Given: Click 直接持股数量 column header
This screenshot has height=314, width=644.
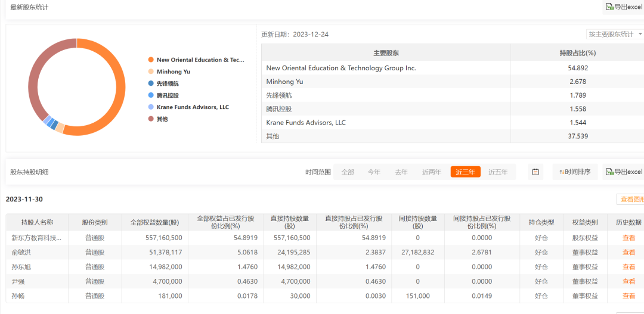Looking at the screenshot, I should [x=290, y=222].
